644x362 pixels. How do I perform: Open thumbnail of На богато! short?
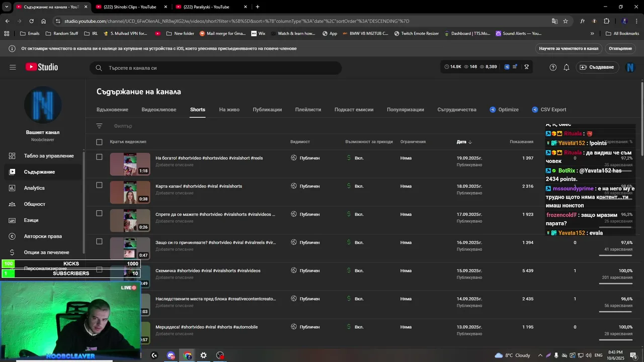click(130, 164)
